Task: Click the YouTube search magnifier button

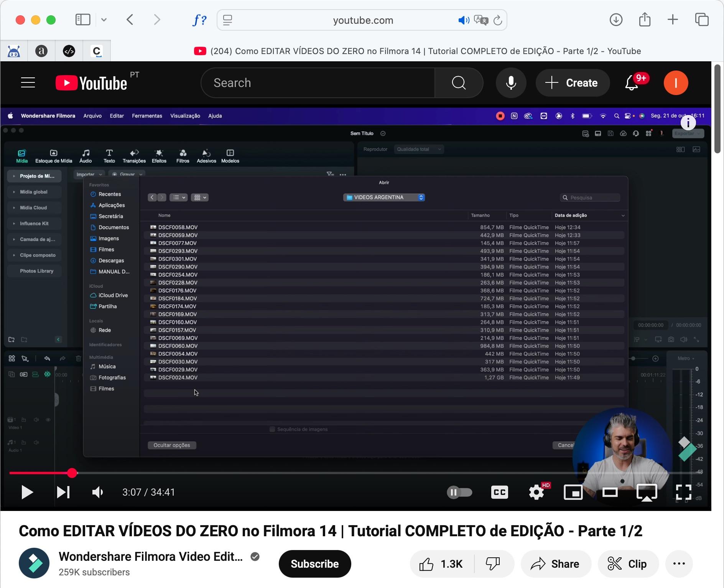Action: 459,82
